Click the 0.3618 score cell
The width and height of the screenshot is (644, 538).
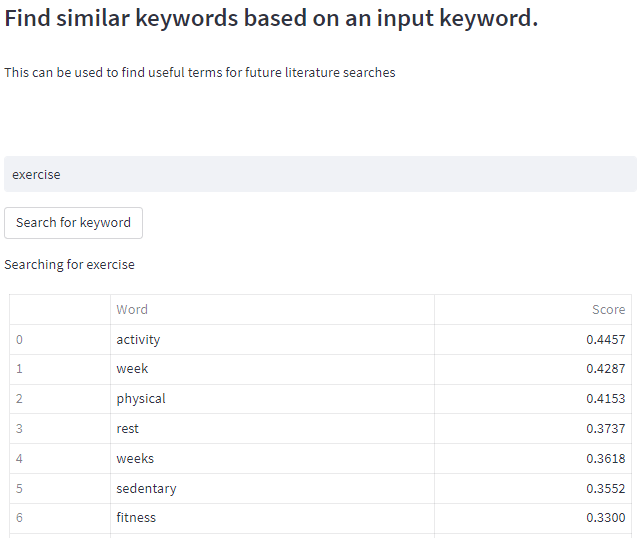point(532,458)
